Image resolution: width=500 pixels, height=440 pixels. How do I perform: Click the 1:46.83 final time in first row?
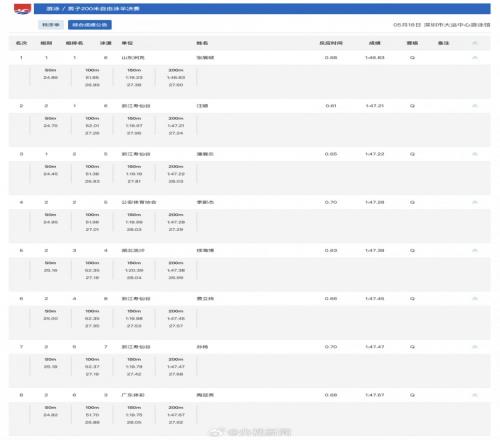click(x=375, y=58)
